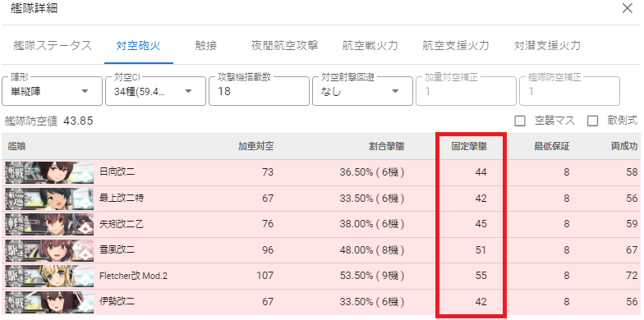Viewport: 644px width, 320px height.
Task: Click 固定撃墜 value 45 for 矢矧改二乙
Action: (481, 225)
